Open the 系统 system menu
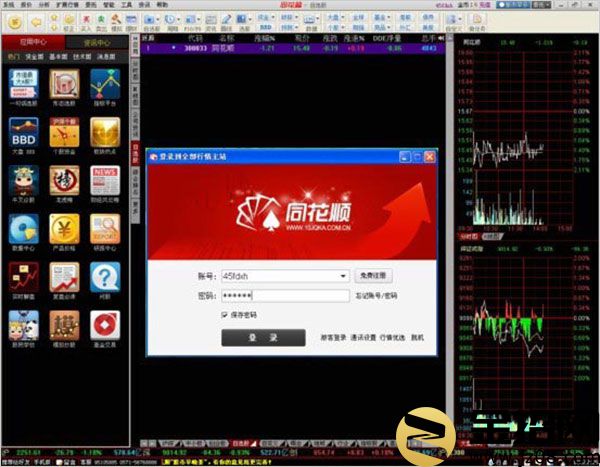The width and height of the screenshot is (600, 467). coord(8,5)
